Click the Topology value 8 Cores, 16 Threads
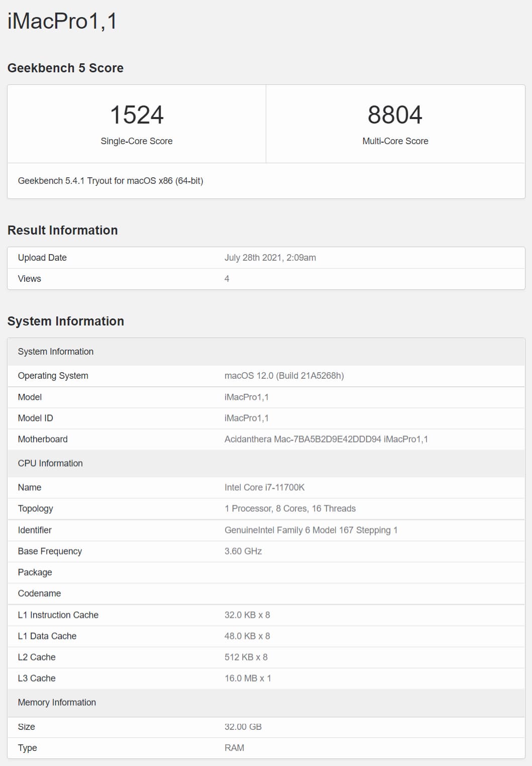 point(290,508)
